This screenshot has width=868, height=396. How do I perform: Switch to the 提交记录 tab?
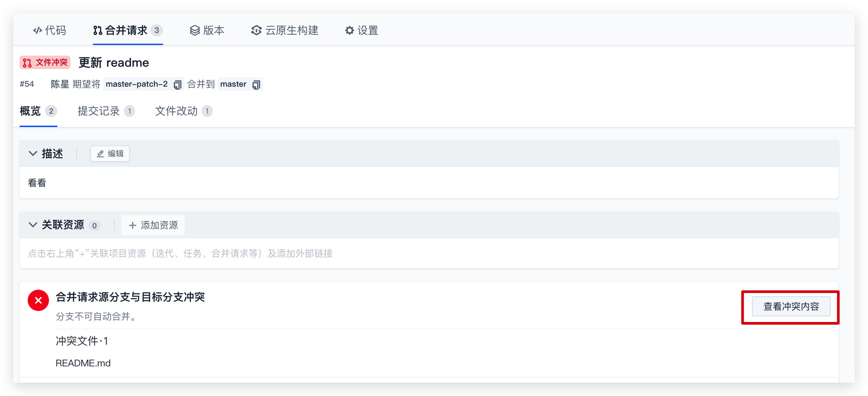106,111
